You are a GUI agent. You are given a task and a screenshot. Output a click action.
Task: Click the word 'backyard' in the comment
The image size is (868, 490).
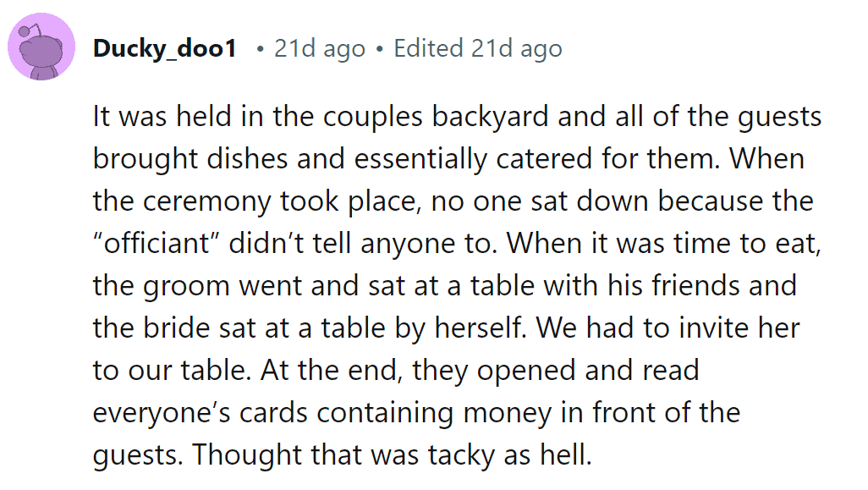[490, 117]
